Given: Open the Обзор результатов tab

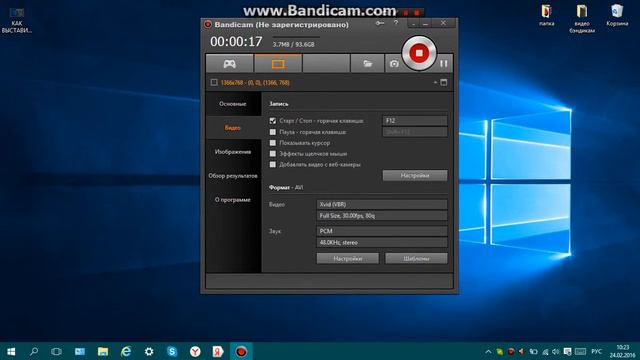Looking at the screenshot, I should coord(233,176).
